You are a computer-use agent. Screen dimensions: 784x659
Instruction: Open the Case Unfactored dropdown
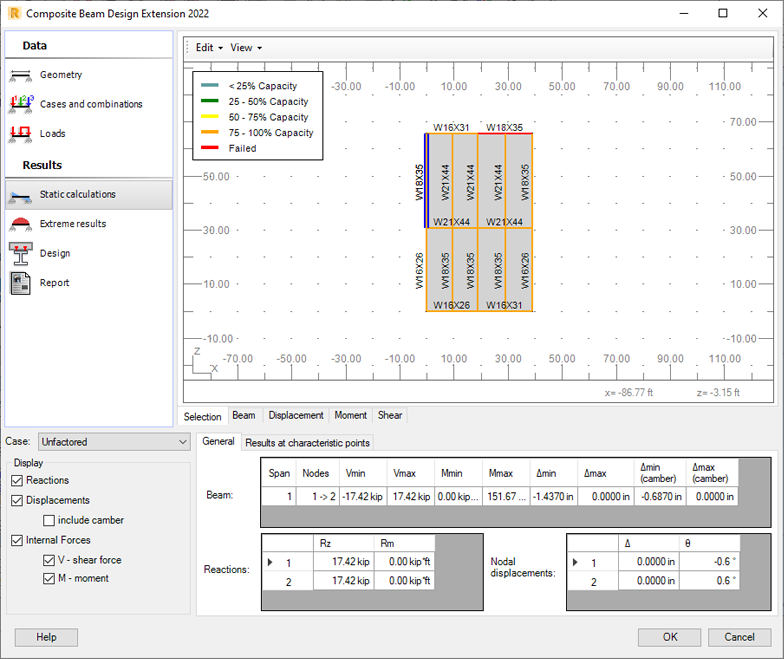pos(114,442)
